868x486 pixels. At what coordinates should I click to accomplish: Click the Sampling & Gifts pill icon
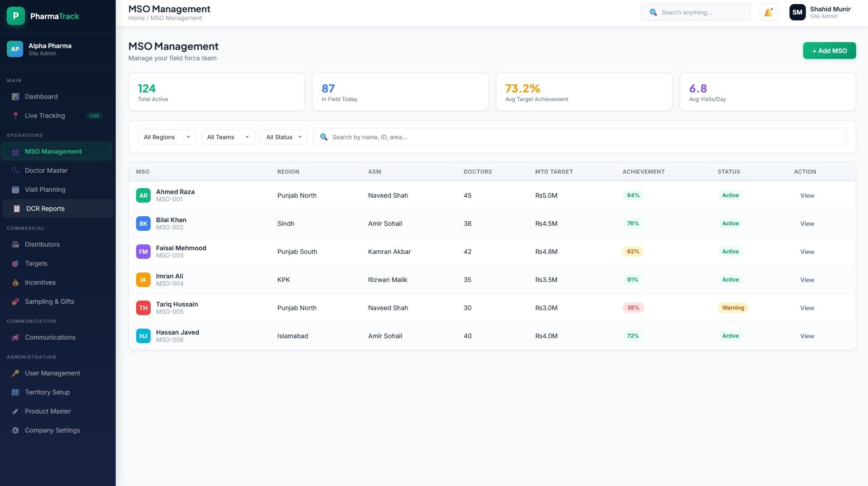(x=15, y=301)
